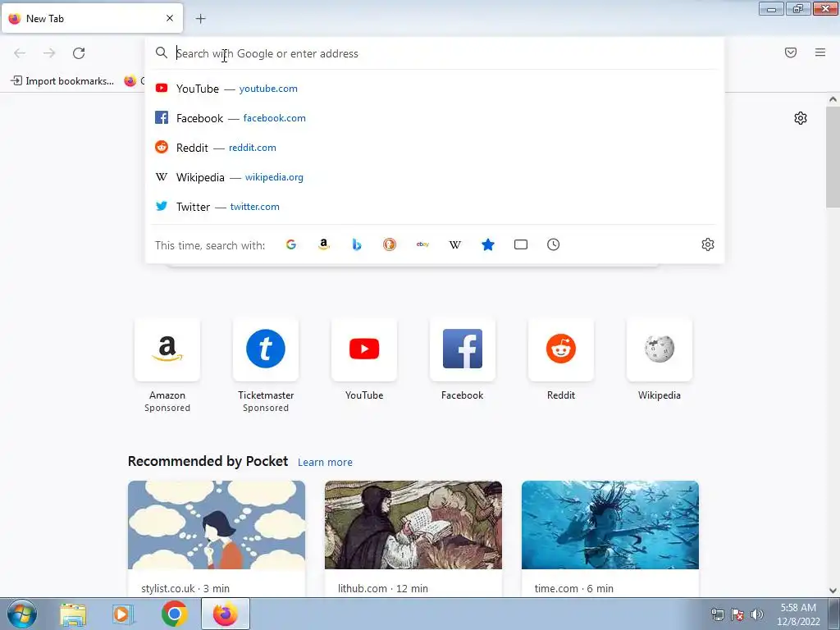Click Import bookmarks toolbar button
Screen dimensions: 840x630
click(x=62, y=81)
